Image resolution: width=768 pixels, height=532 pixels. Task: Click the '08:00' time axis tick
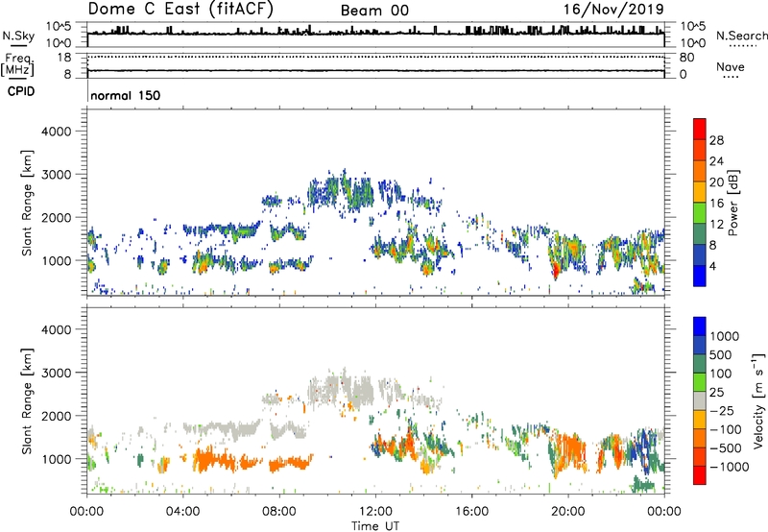pyautogui.click(x=279, y=512)
